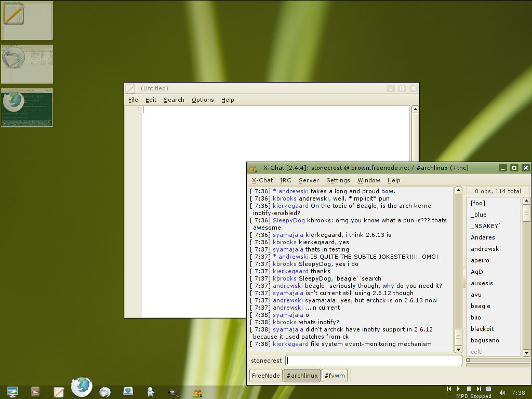Open the File menu in the editor
Screen dimensions: 532x399
133,100
